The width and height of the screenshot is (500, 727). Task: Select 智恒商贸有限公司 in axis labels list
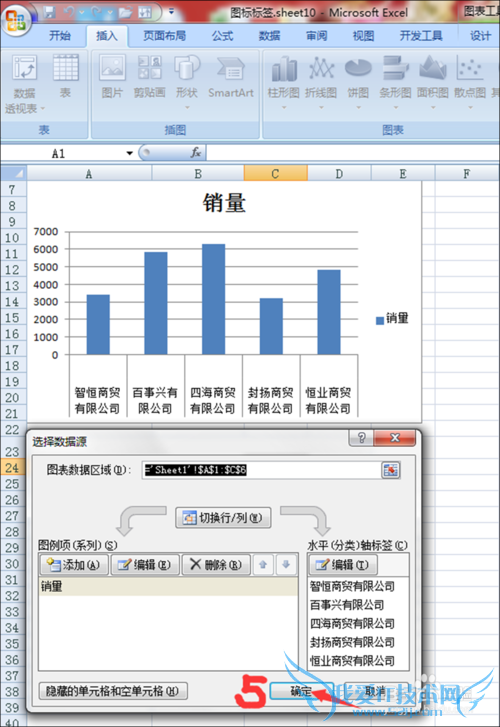point(358,587)
